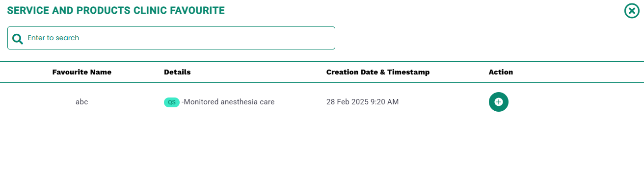Sort by Creation Date & Timestamp header
Viewport: 644px width, 195px height.
click(x=378, y=72)
